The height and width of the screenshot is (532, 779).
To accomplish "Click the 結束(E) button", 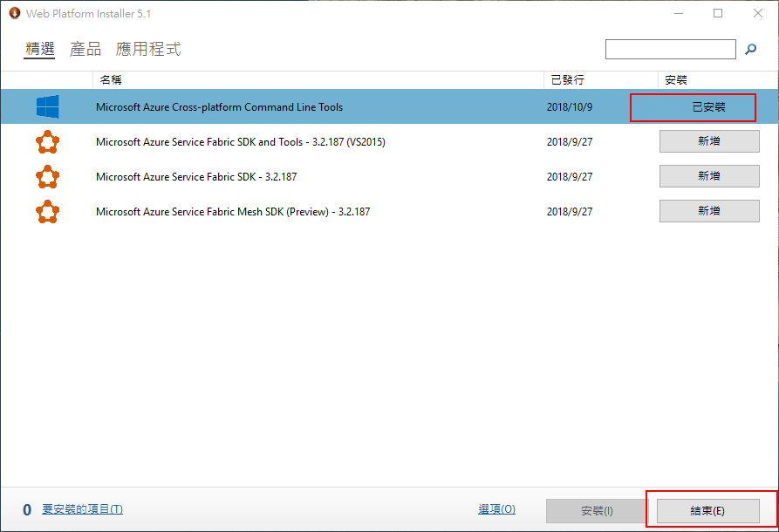I will [708, 511].
